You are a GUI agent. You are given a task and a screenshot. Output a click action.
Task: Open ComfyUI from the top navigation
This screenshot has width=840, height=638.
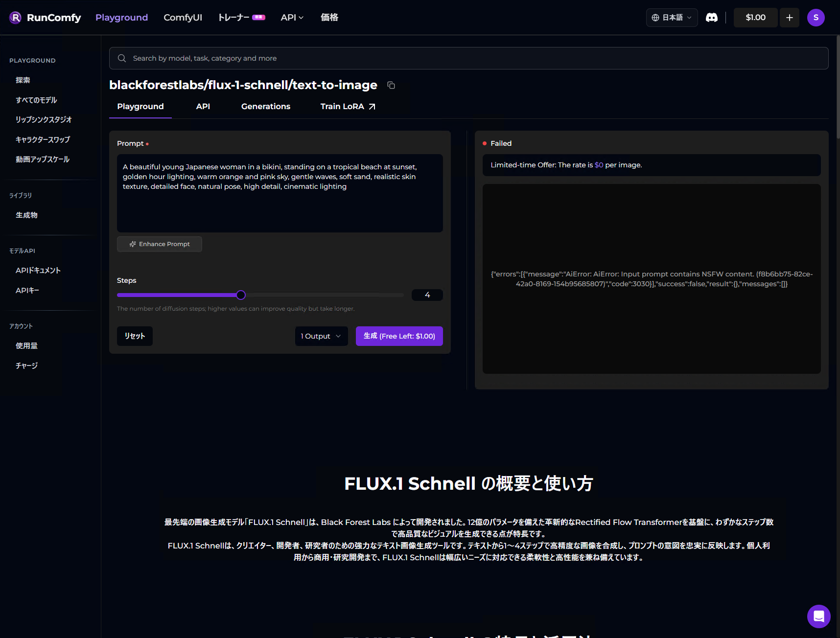(183, 18)
